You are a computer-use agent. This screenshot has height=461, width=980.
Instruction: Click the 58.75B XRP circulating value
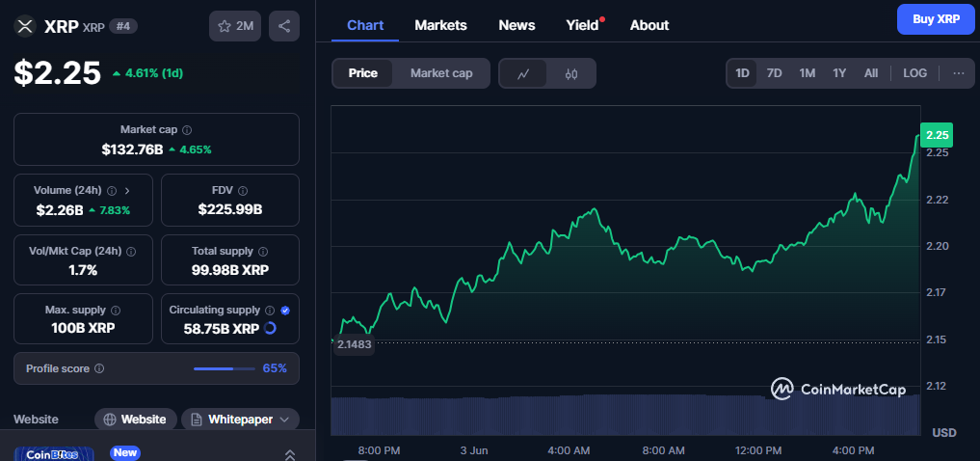tap(222, 329)
